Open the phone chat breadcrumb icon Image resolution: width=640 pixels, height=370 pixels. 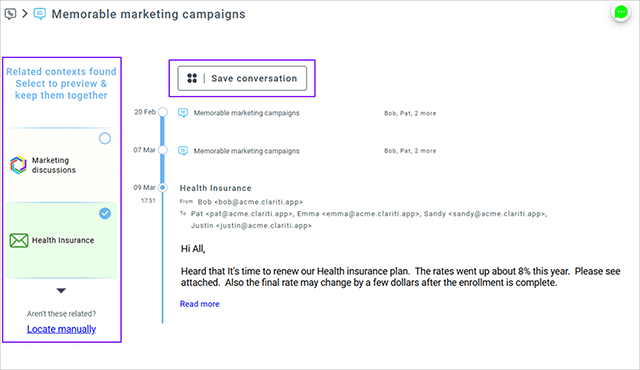[10, 14]
